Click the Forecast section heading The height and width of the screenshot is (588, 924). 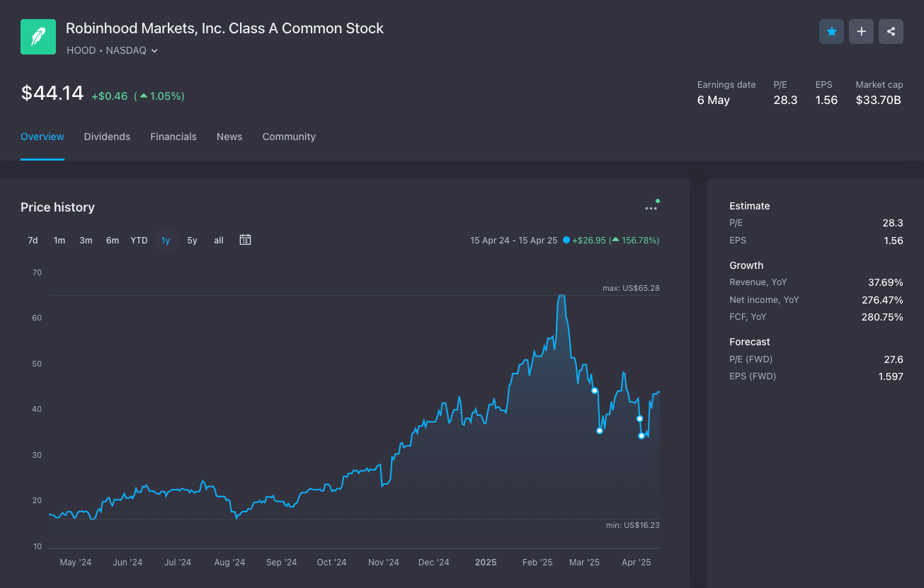750,342
